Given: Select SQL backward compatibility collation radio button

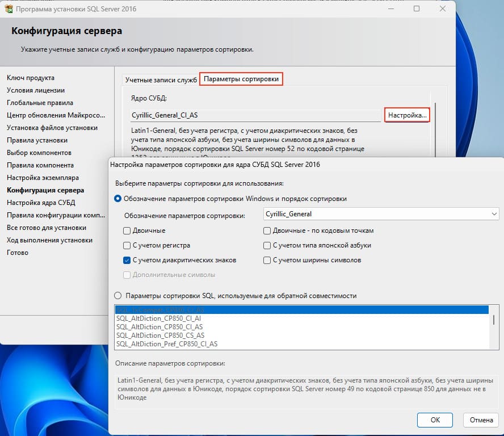Looking at the screenshot, I should [x=117, y=295].
